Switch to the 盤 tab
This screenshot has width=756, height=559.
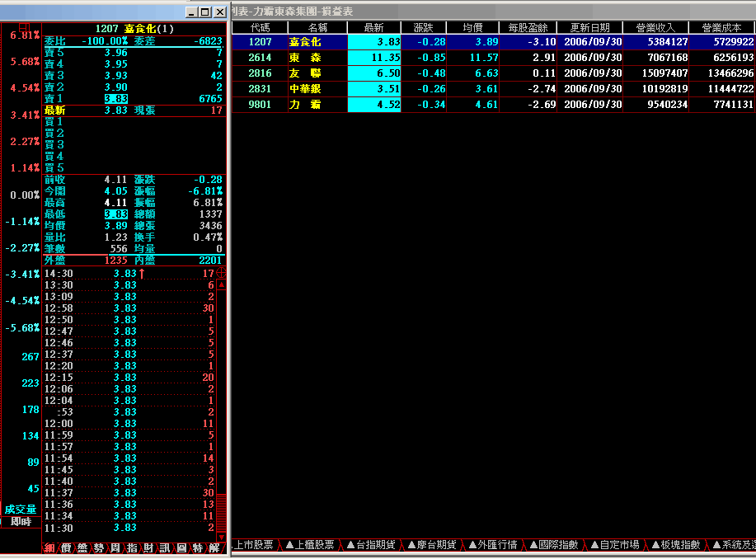coord(82,548)
